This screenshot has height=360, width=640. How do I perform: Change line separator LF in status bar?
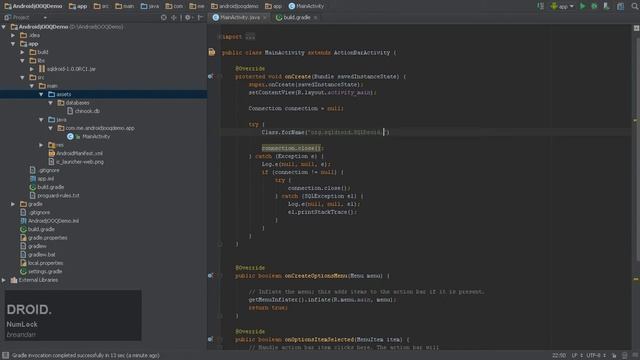point(578,356)
